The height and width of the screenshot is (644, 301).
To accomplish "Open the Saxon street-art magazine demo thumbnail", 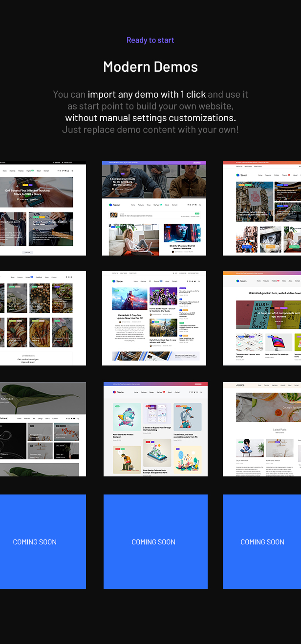I will (x=262, y=209).
